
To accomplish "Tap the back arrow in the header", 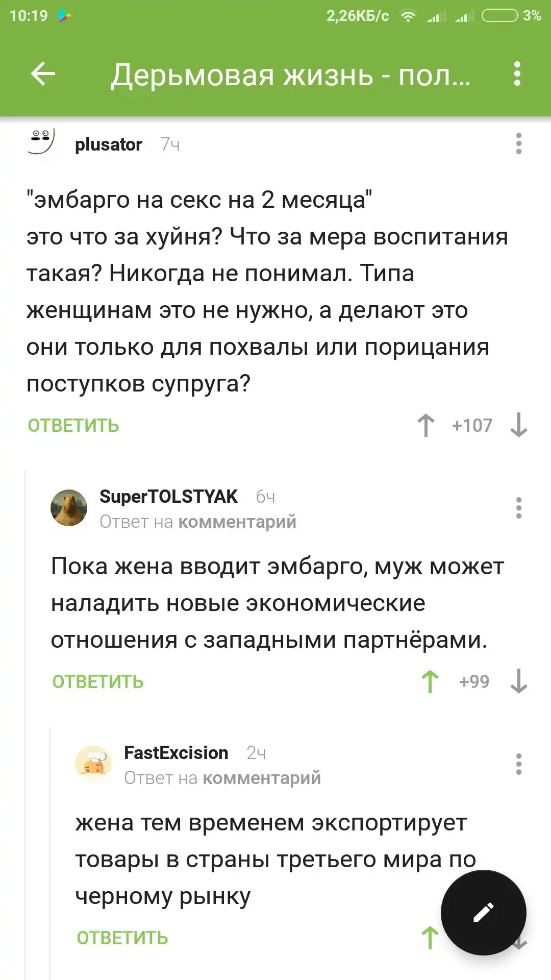I will 43,75.
